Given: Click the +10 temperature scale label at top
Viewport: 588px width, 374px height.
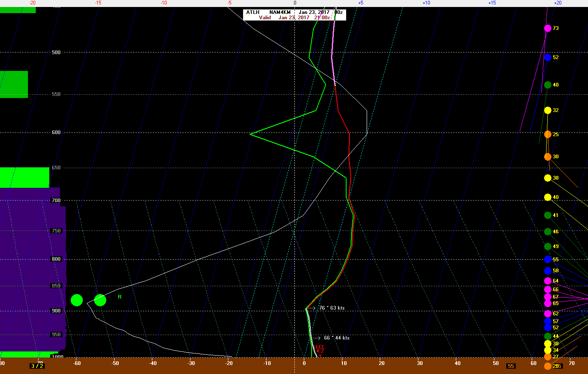Looking at the screenshot, I should (426, 3).
